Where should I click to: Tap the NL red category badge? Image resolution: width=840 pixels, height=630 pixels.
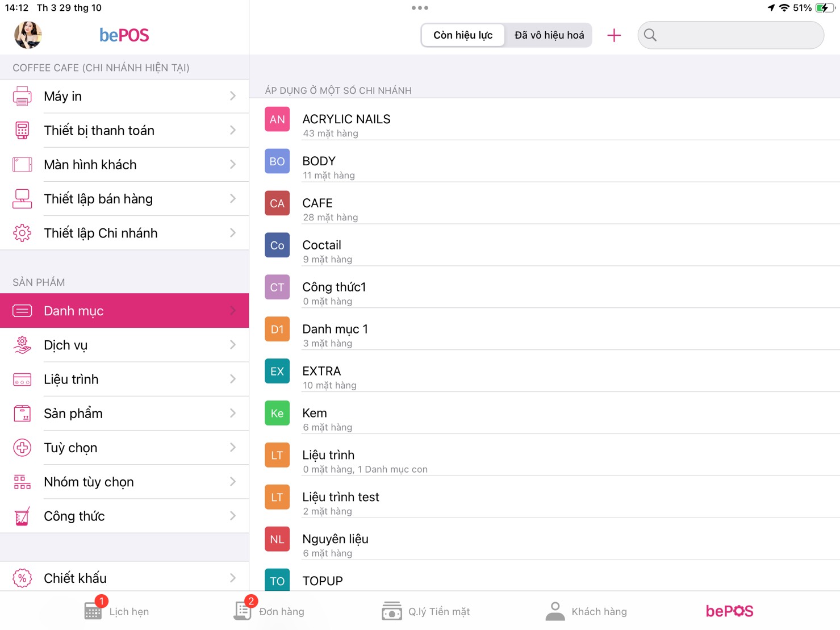[277, 539]
